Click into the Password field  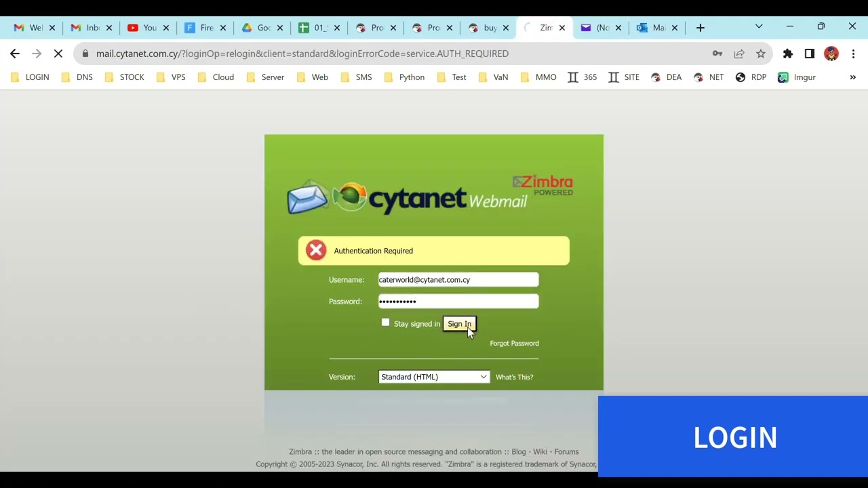tap(458, 302)
